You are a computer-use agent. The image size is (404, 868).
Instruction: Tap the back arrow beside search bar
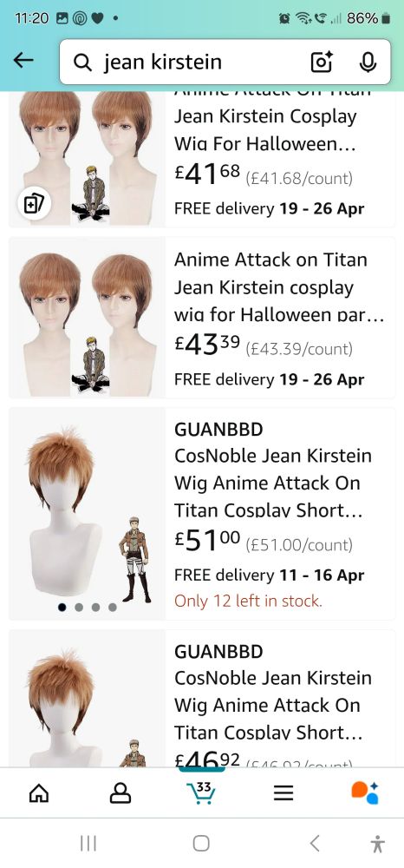[23, 62]
